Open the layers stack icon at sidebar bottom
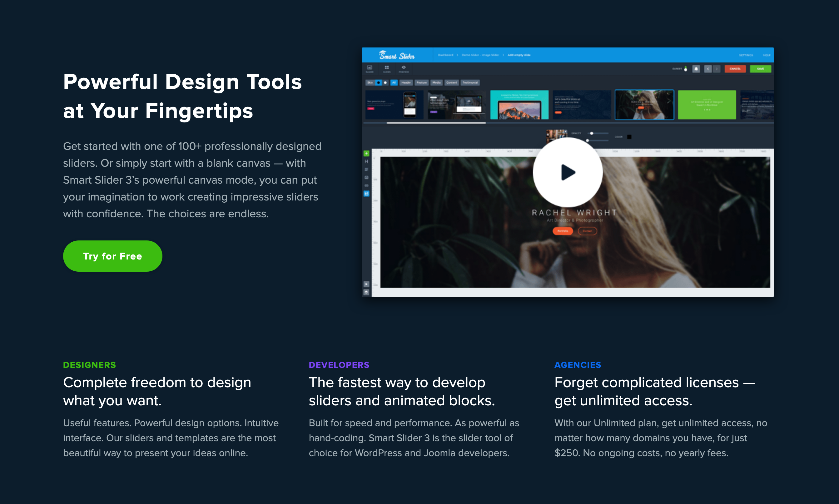 (x=366, y=292)
